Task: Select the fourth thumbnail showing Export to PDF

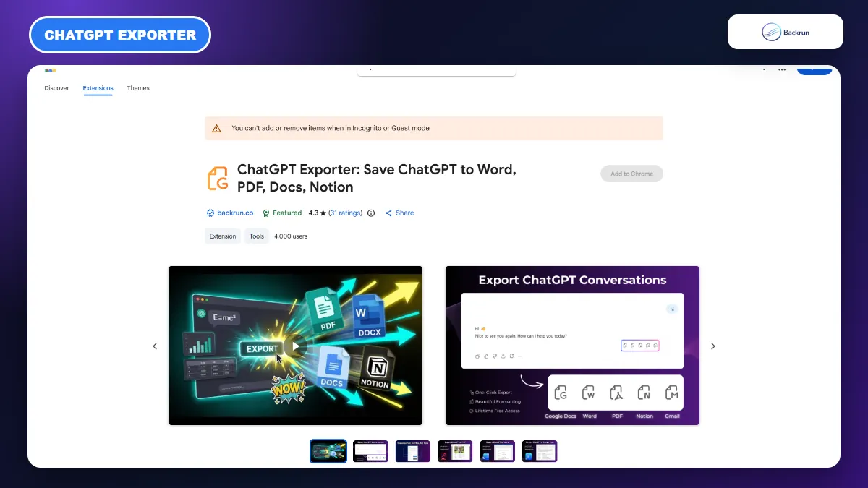Action: (455, 451)
